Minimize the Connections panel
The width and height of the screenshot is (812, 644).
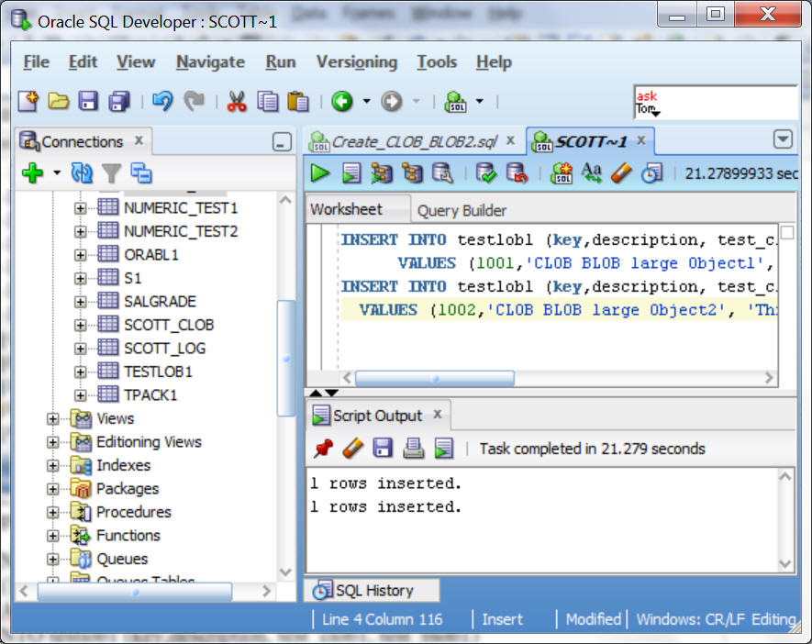[282, 142]
